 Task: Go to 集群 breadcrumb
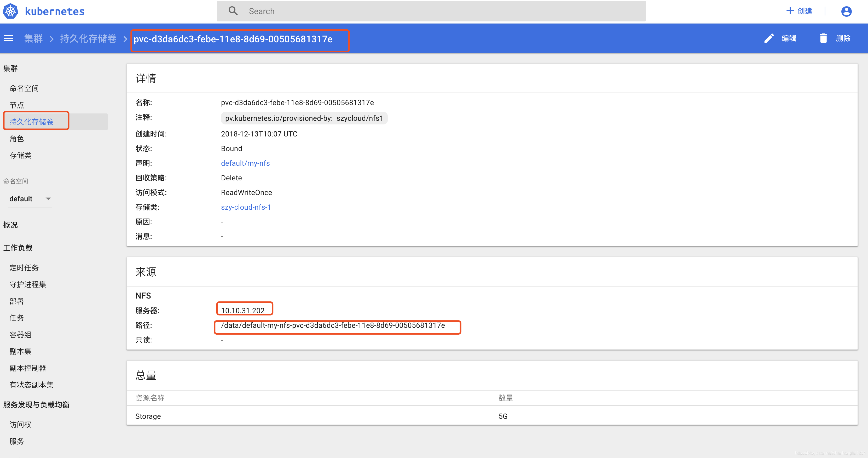tap(33, 38)
